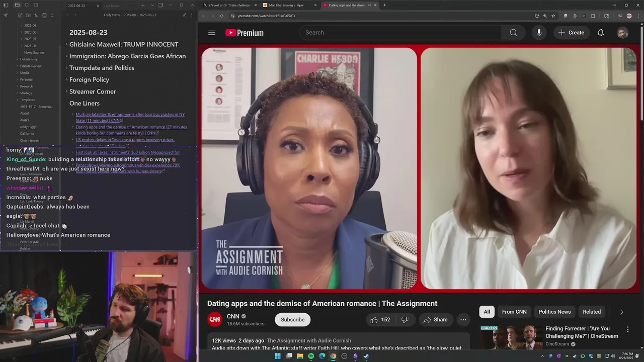Open Steam from the taskbar
Viewport: 644px width, 362px height.
(x=366, y=356)
